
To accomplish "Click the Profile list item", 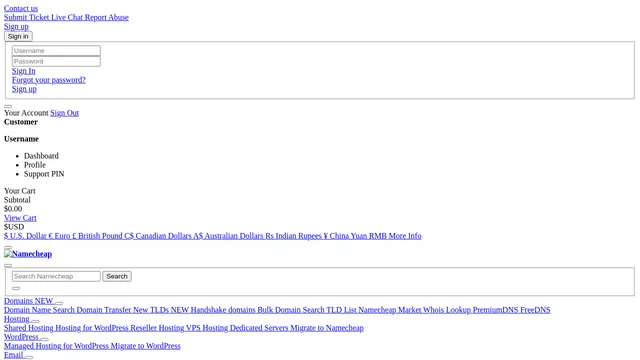I will pyautogui.click(x=35, y=164).
